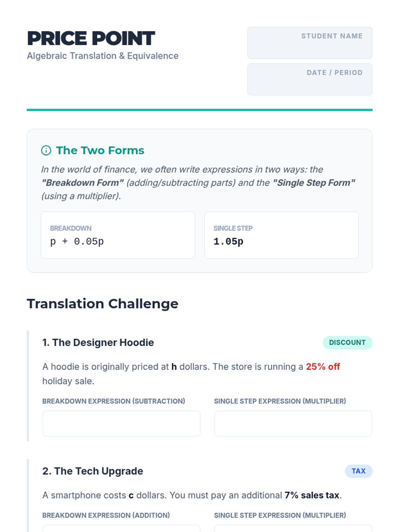Click the red 25% off text
The width and height of the screenshot is (399, 532).
point(323,366)
